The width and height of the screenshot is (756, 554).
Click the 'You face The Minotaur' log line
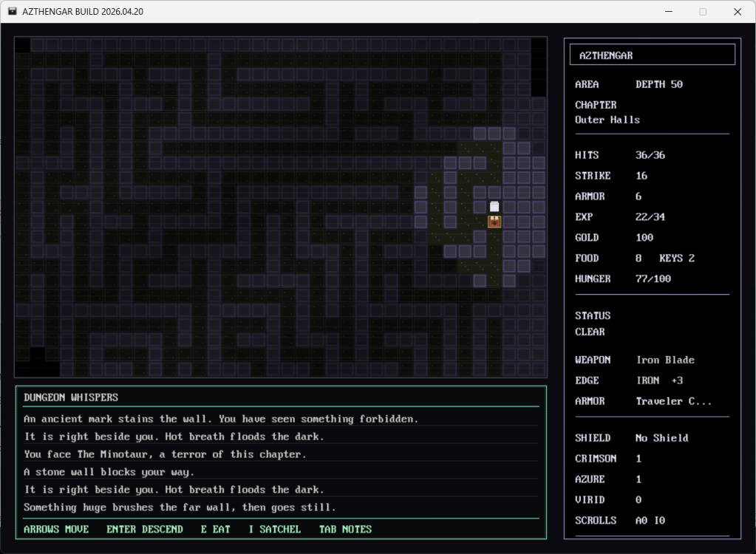[165, 454]
